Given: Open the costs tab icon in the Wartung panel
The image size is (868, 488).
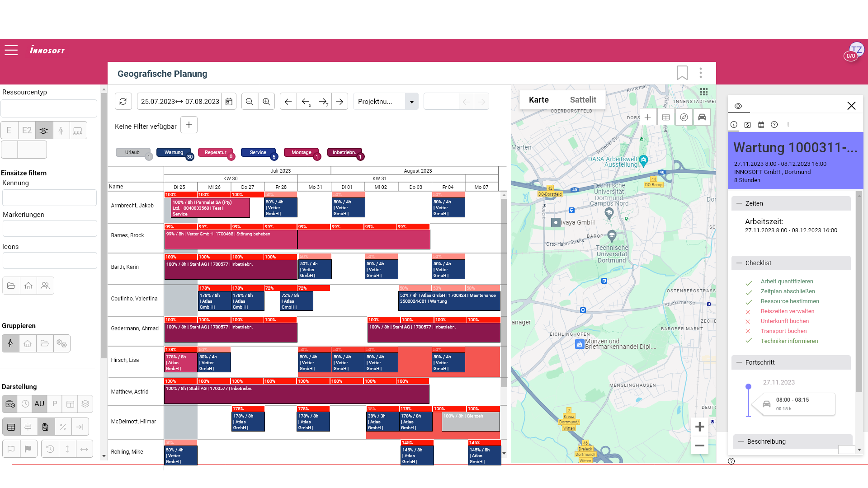Looking at the screenshot, I should (747, 125).
